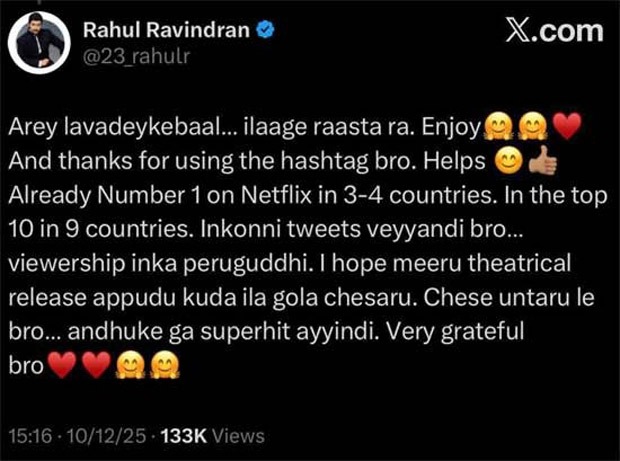
Task: Click the first hugging emoji on last line
Action: pos(130,365)
